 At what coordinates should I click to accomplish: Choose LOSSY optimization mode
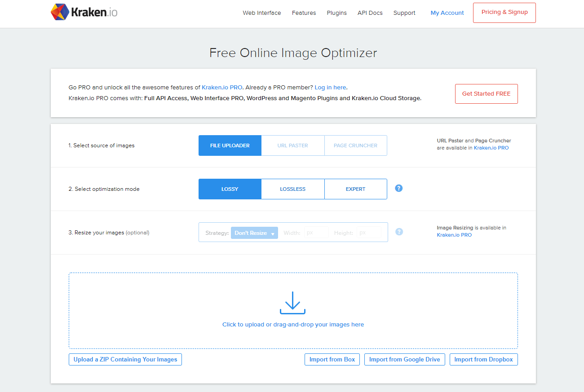point(230,189)
